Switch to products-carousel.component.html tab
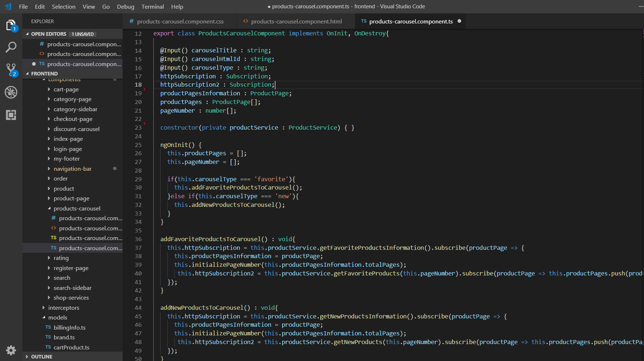This screenshot has width=644, height=361. pos(296,21)
